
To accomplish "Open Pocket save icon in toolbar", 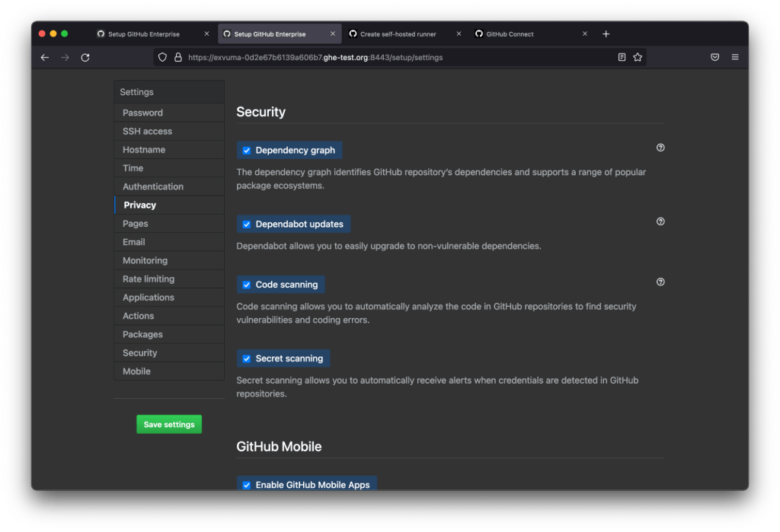I will tap(714, 57).
